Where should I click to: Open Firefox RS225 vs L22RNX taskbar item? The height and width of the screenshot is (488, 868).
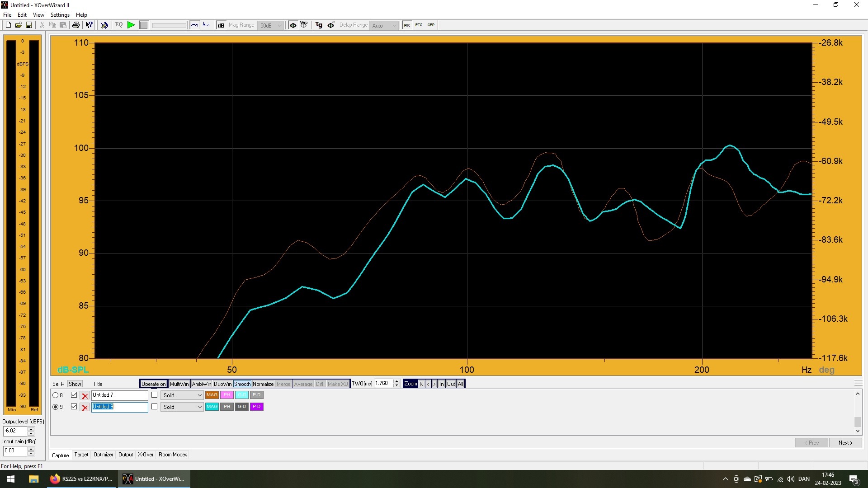[x=82, y=479]
